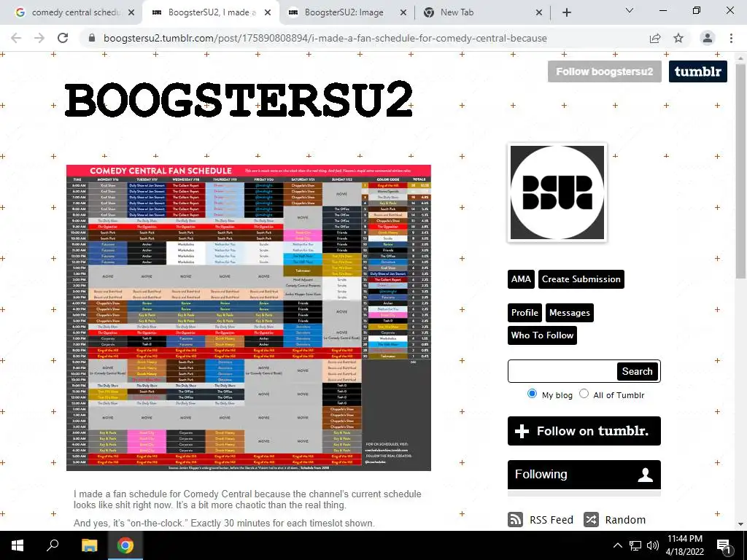
Task: Click the RSS feed icon
Action: point(516,519)
